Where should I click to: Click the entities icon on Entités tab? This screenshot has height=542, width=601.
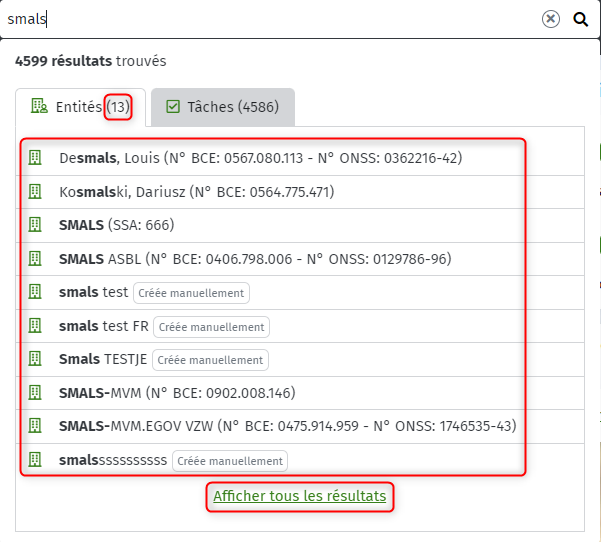pos(39,106)
